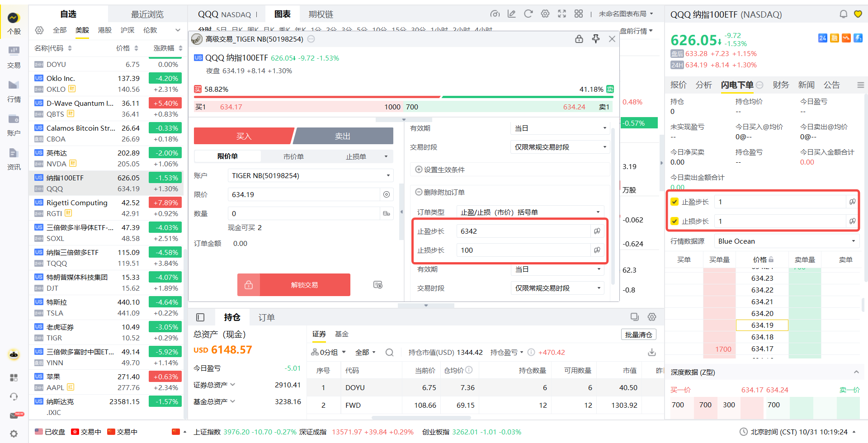Open the robot assistant icon in the sidebar
Image resolution: width=868 pixels, height=443 pixels.
point(14,355)
